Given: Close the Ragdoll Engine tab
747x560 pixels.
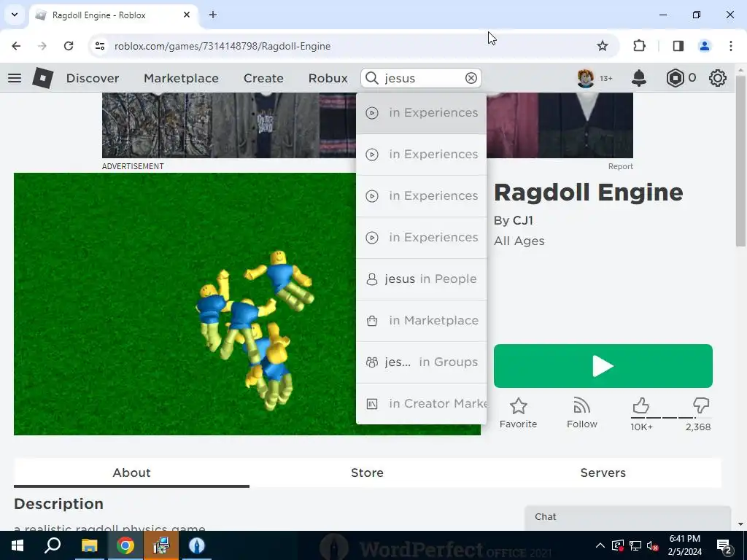Looking at the screenshot, I should point(187,15).
